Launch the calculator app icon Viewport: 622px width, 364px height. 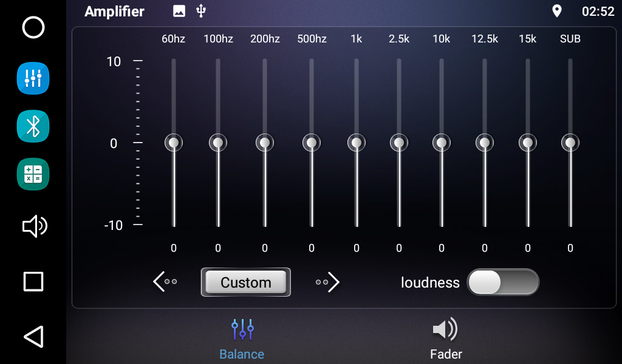(33, 175)
